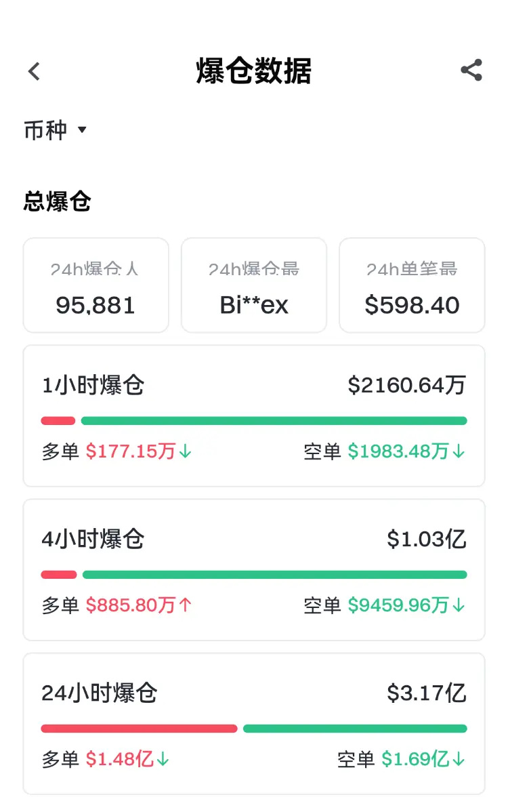Click the red long bar in 1小时爆仓
The image size is (508, 812).
58,421
